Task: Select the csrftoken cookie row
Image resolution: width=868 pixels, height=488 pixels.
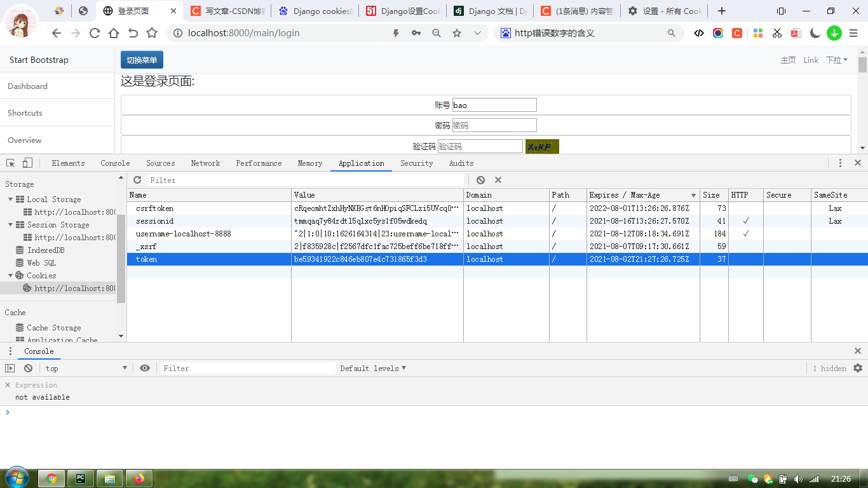Action: (x=497, y=208)
